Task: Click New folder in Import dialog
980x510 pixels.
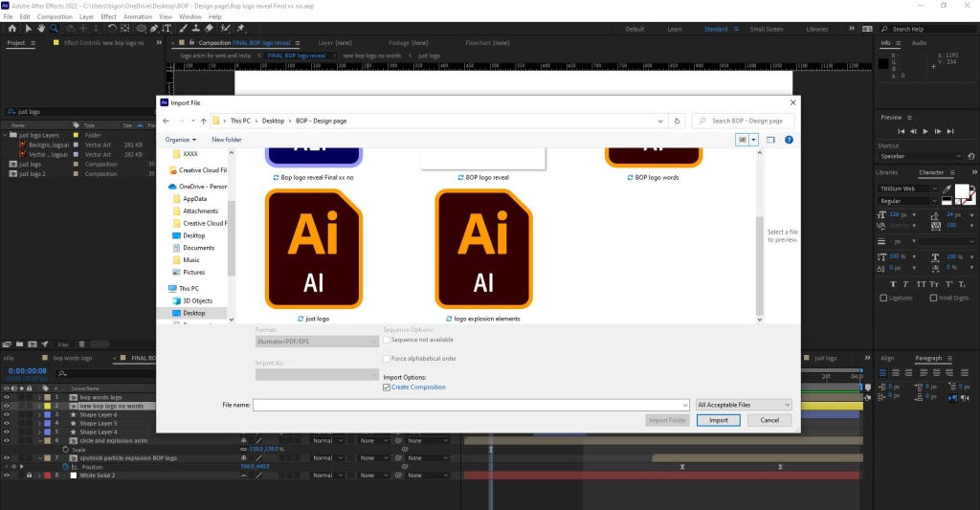Action: pyautogui.click(x=226, y=140)
